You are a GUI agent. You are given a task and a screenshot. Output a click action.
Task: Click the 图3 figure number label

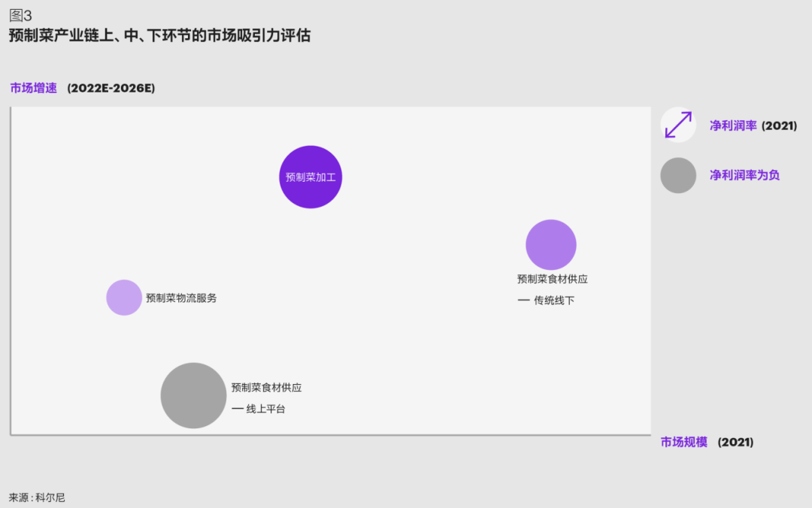coord(20,16)
